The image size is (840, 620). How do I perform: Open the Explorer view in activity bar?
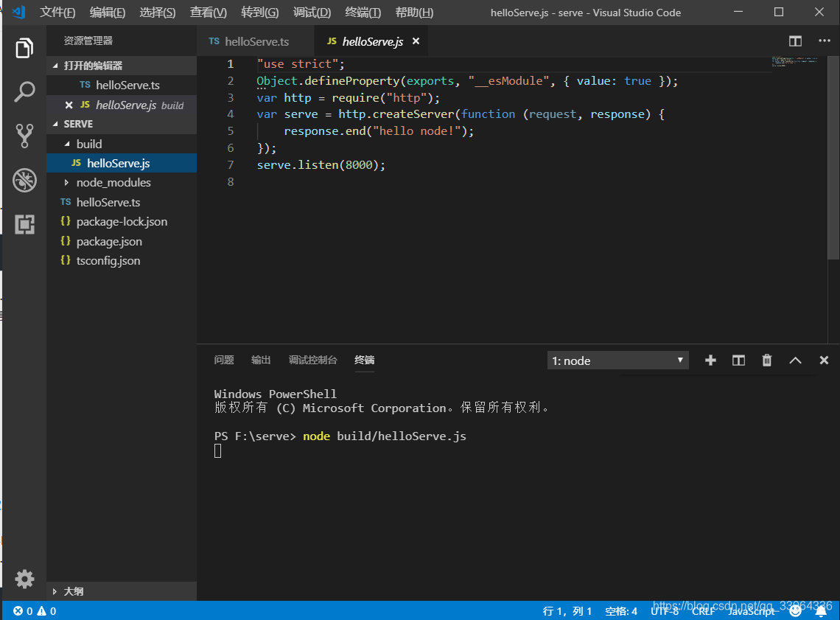[x=24, y=48]
